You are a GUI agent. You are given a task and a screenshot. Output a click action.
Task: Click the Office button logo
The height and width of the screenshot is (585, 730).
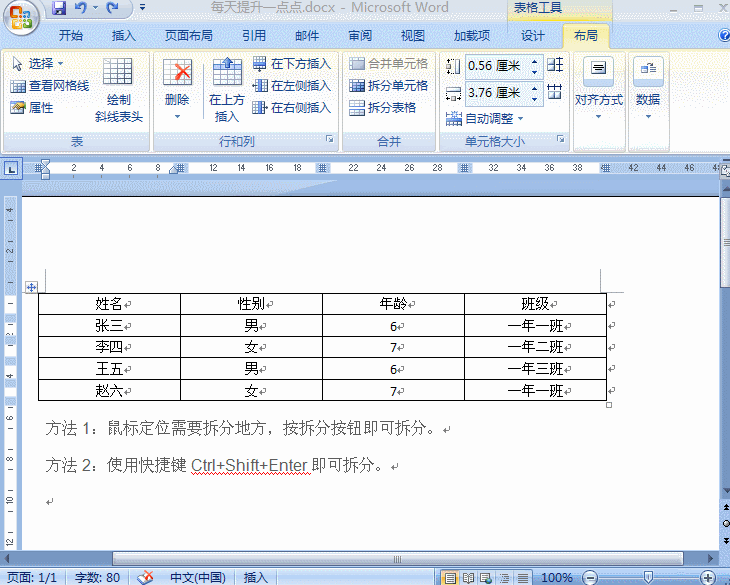coord(20,18)
